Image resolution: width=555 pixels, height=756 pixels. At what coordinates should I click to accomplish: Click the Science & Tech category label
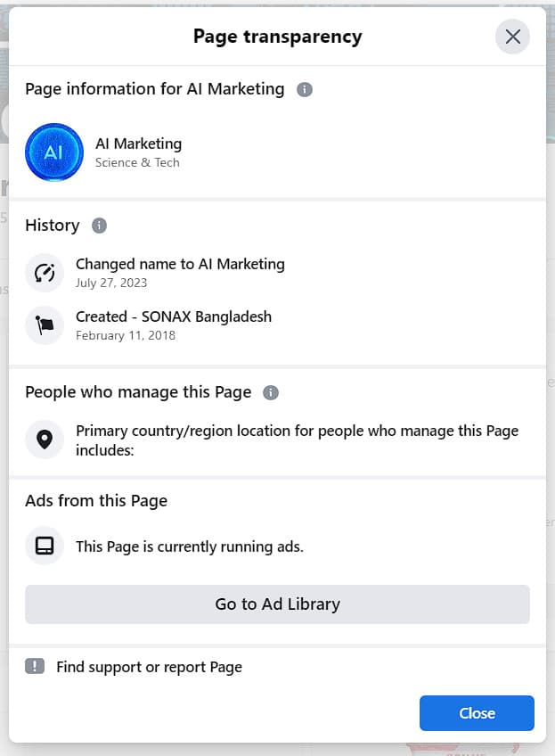click(x=137, y=162)
